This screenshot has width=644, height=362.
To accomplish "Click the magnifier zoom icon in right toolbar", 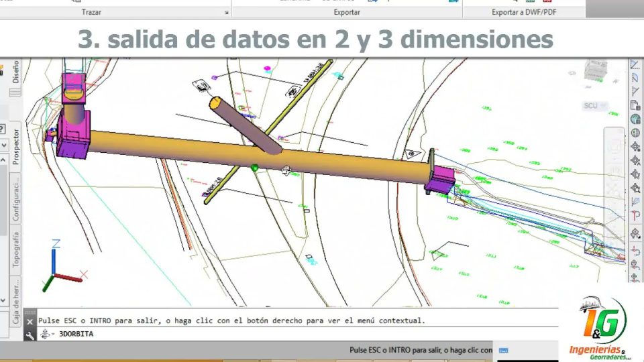I will (x=635, y=189).
